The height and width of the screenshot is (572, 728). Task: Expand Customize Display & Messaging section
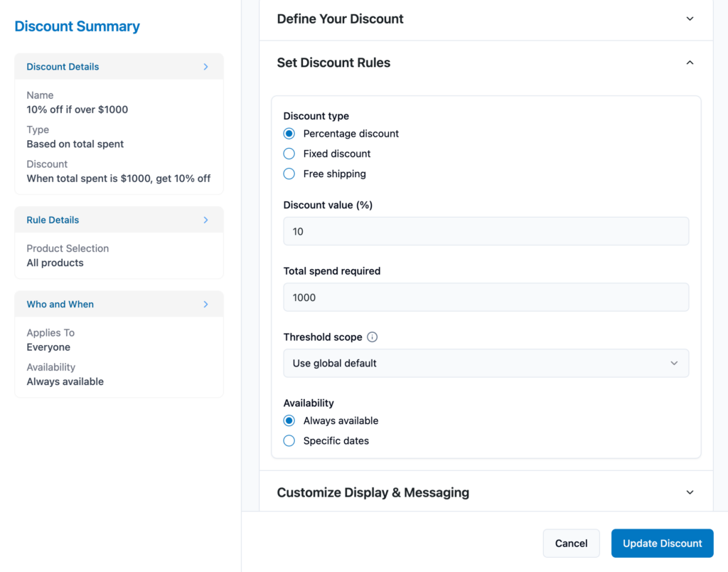coord(486,492)
